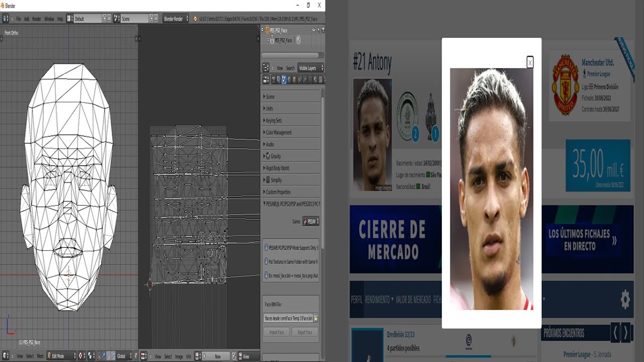
Task: Close the Antony photo popup with X
Action: (530, 62)
